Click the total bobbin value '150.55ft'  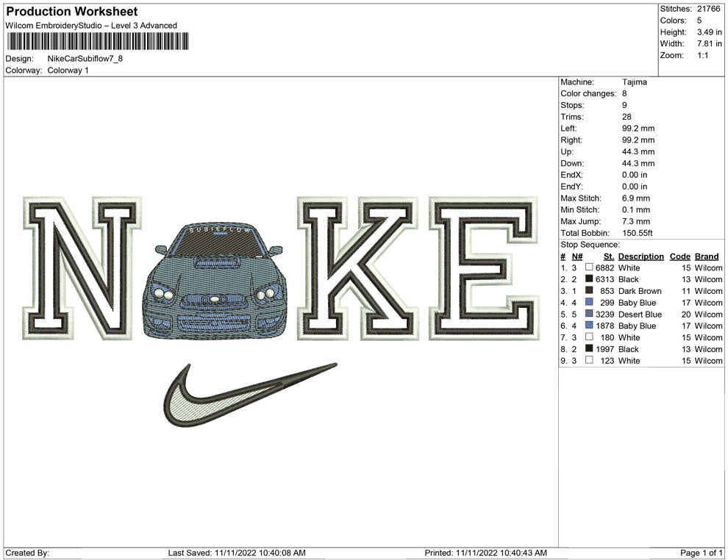(x=637, y=233)
